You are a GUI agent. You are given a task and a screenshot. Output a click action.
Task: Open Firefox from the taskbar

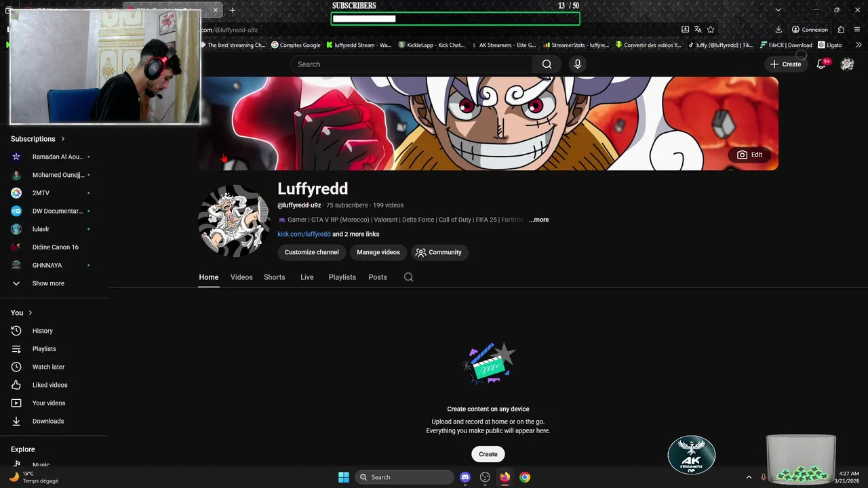[x=505, y=477]
